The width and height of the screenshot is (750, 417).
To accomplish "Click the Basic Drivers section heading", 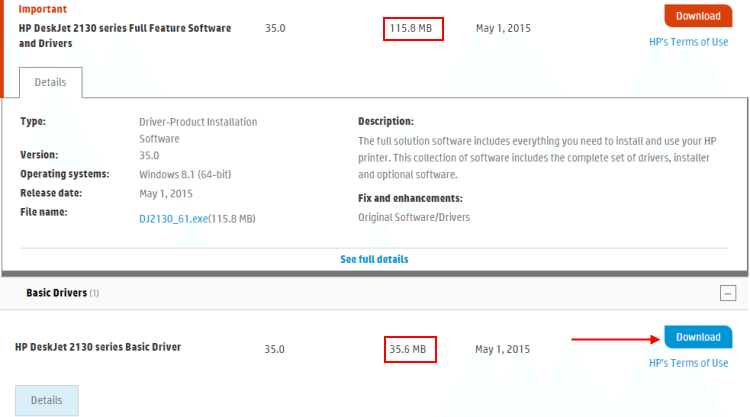I will click(55, 293).
